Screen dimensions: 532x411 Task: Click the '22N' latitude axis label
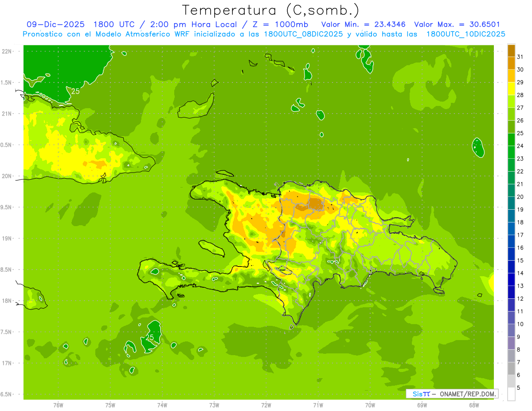point(7,51)
